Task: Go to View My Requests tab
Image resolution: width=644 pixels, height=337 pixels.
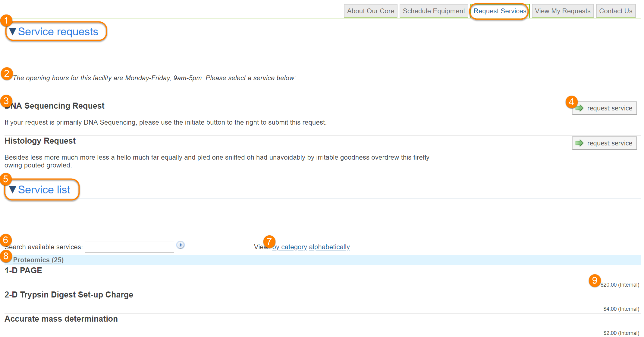Action: tap(562, 11)
